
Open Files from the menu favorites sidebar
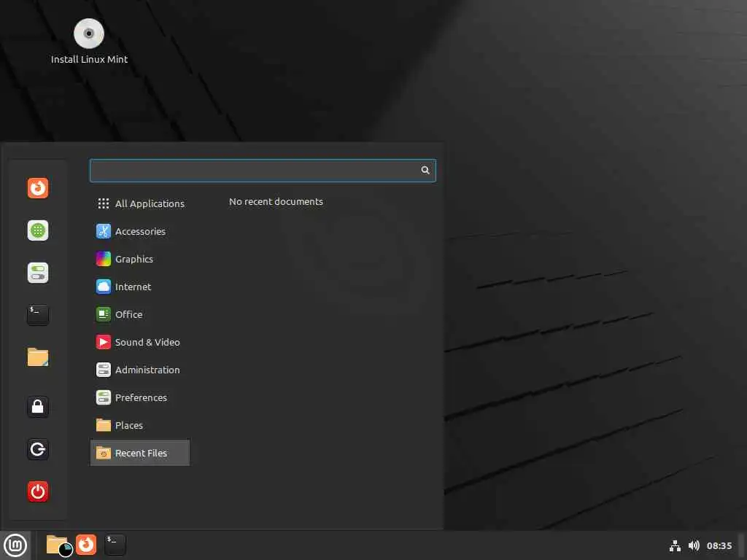tap(38, 357)
